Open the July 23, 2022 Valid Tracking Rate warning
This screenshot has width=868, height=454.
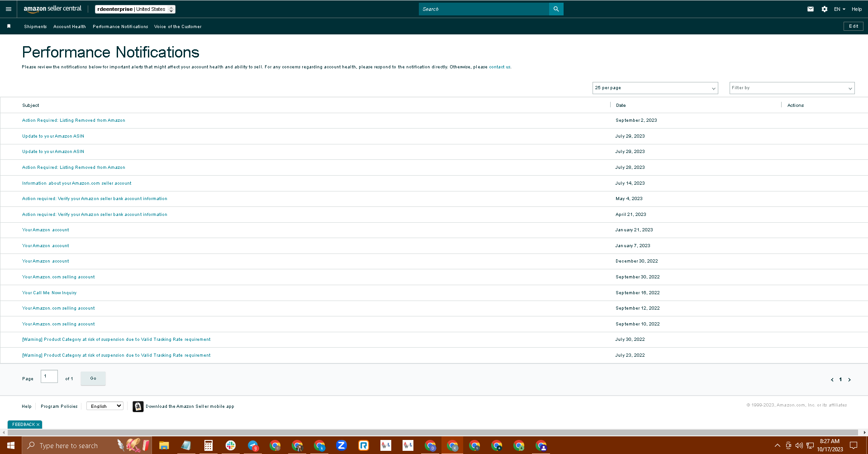pos(116,355)
